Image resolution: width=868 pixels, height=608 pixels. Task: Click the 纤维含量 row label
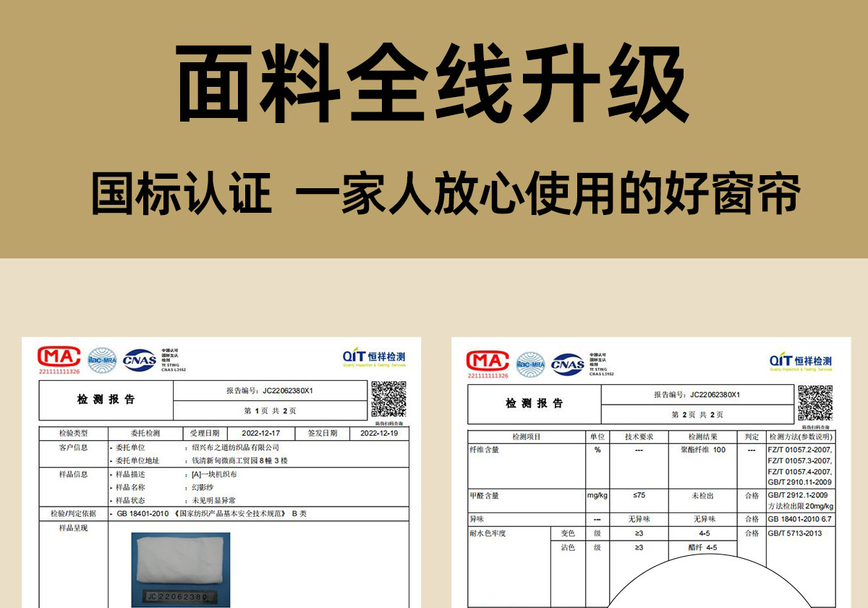coord(484,450)
